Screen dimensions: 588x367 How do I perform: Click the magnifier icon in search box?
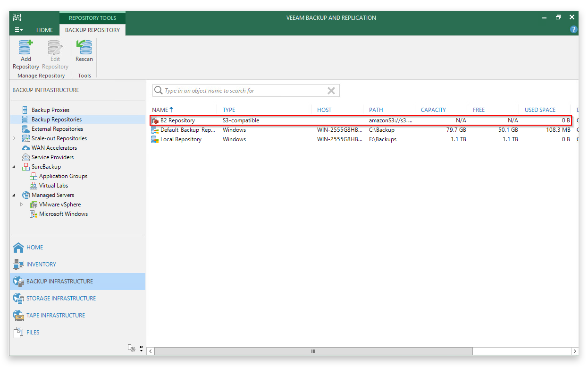coord(159,90)
